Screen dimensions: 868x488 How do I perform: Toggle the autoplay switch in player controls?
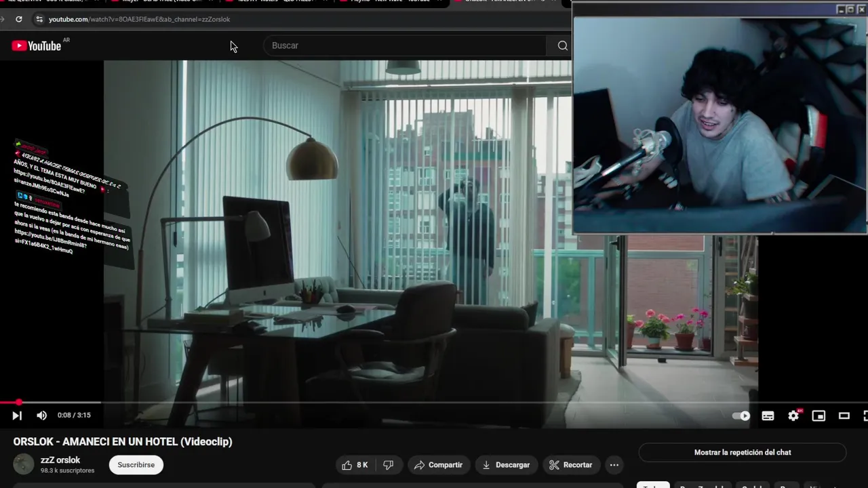(x=741, y=416)
